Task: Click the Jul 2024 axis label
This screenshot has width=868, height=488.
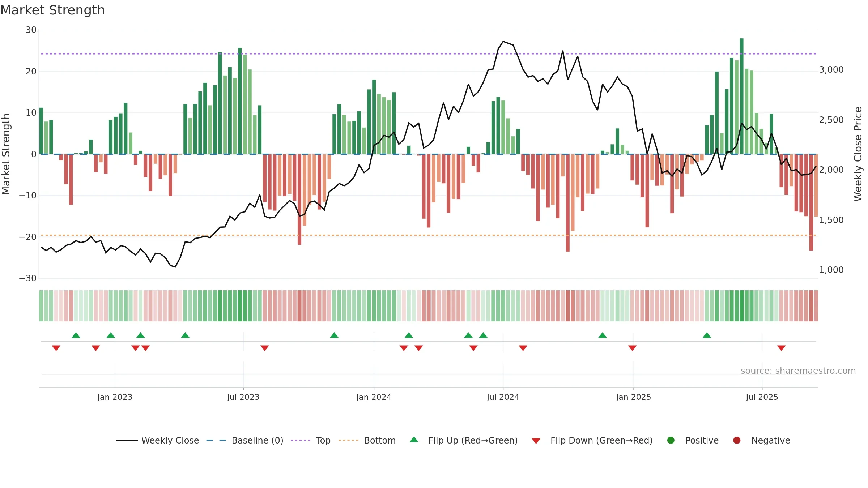Action: click(x=503, y=397)
